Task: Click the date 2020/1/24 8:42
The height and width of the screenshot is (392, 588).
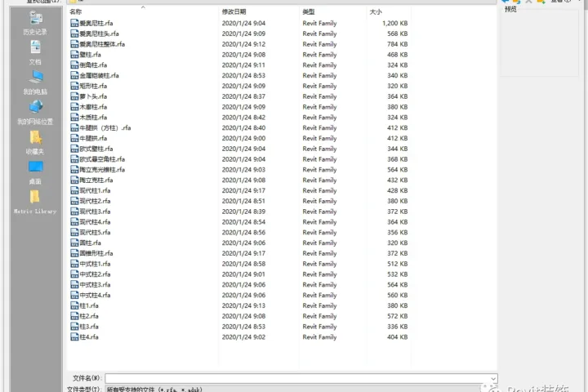Action: (243, 118)
